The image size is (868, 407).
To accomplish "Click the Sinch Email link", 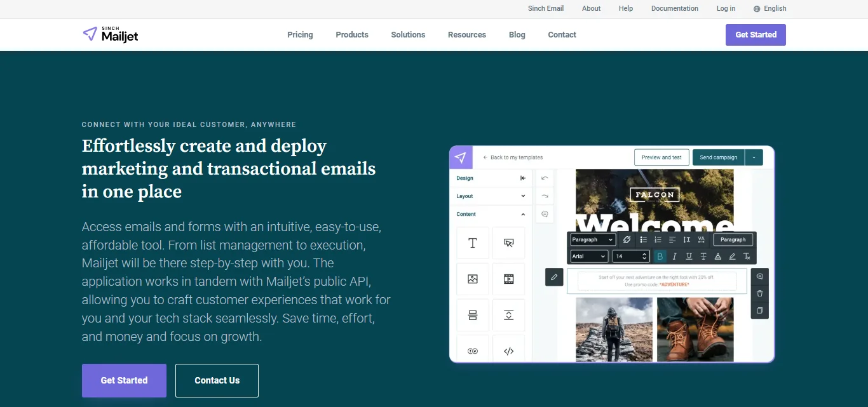I will pos(546,9).
